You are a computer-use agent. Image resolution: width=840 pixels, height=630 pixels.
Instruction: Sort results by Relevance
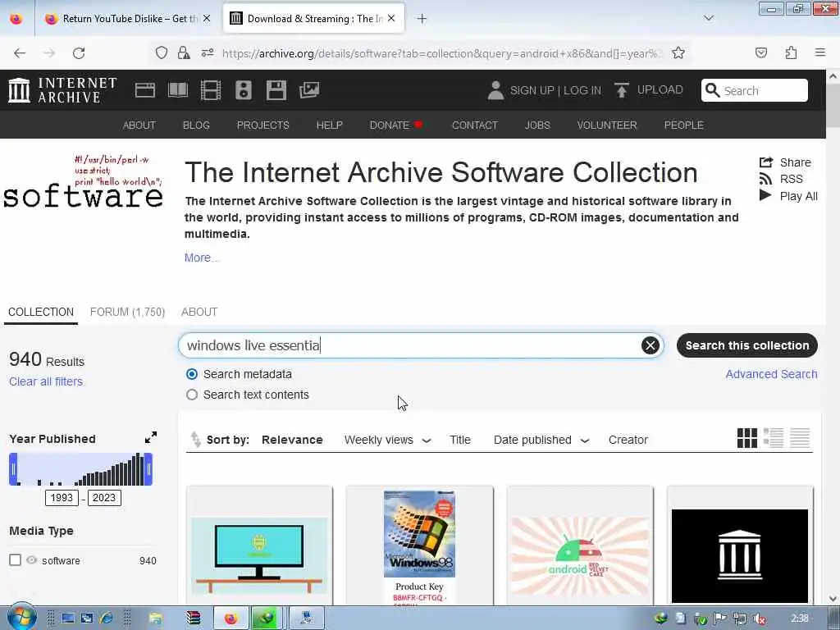pyautogui.click(x=292, y=440)
